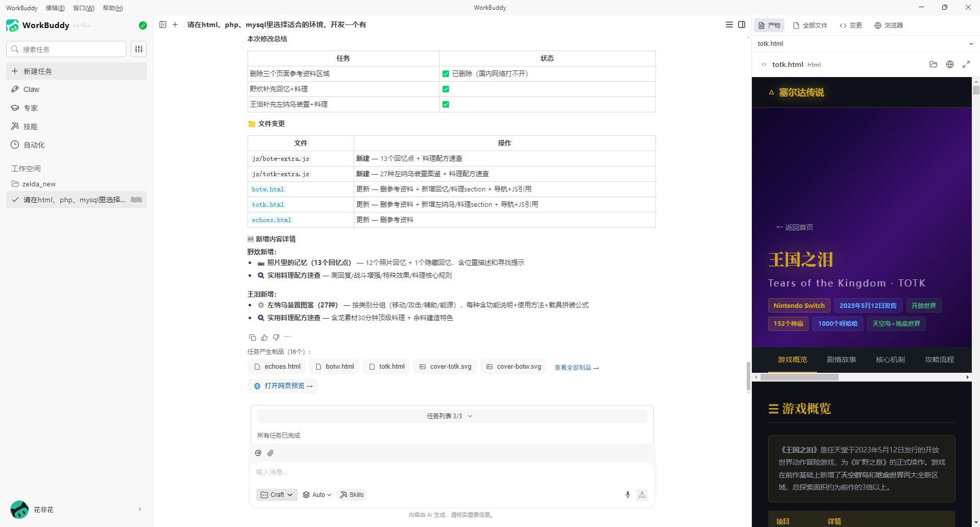This screenshot has height=527, width=980.
Task: Click the 查看全部制品 link
Action: pos(576,368)
